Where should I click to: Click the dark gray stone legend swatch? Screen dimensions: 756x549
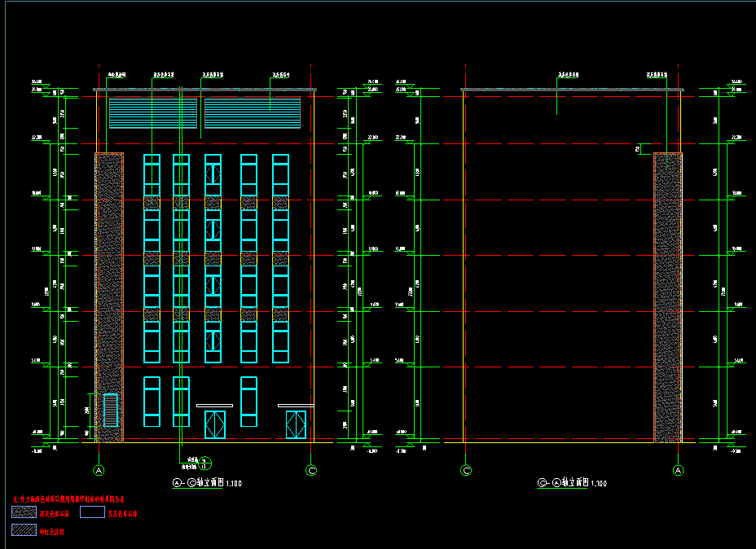coord(24,513)
